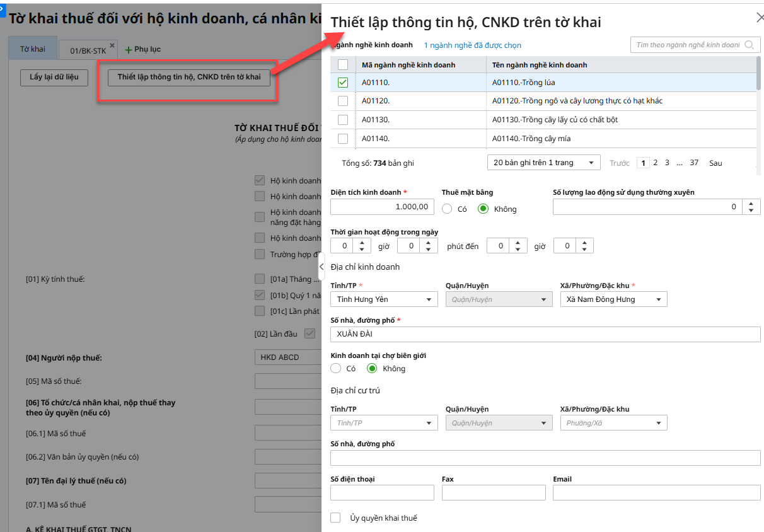
Task: Close the Thiết lập thông tin panel
Action: coord(760,18)
